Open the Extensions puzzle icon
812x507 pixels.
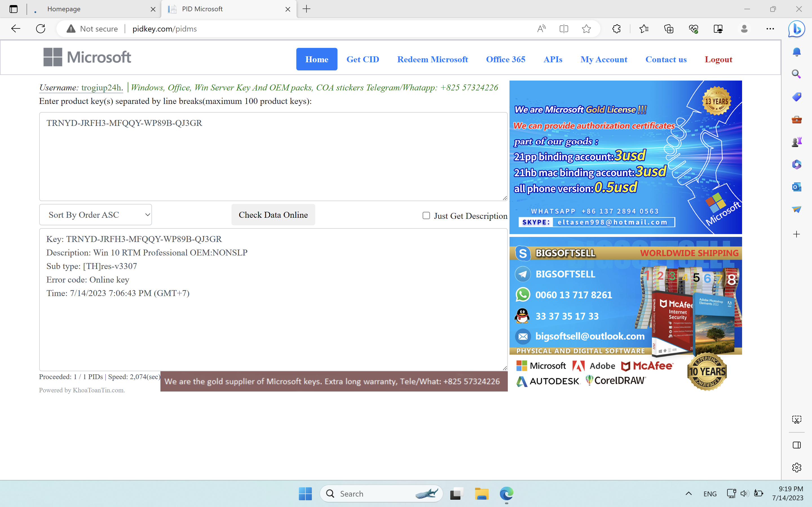point(616,29)
